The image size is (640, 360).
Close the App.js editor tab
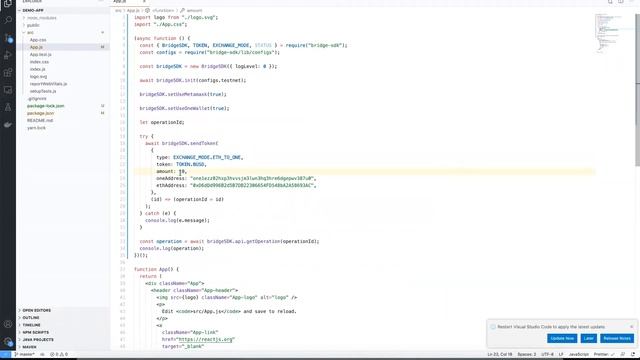(144, 2)
